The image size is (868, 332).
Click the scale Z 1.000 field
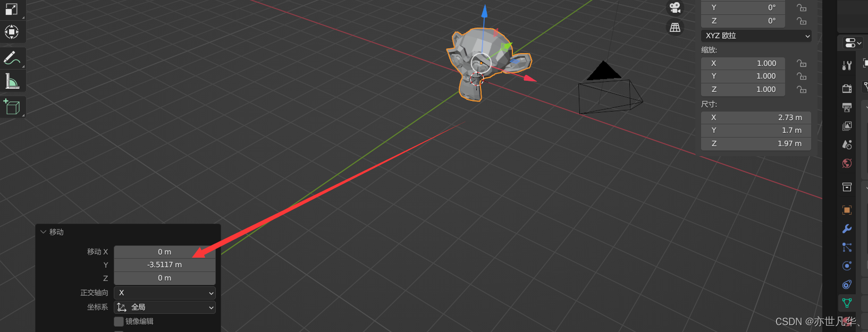pyautogui.click(x=743, y=89)
